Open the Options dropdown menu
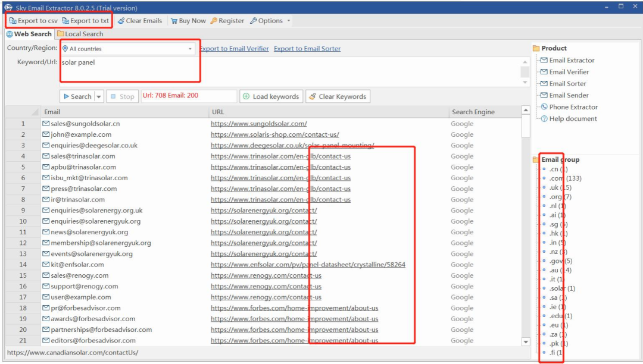Image resolution: width=643 pixels, height=364 pixels. click(270, 21)
